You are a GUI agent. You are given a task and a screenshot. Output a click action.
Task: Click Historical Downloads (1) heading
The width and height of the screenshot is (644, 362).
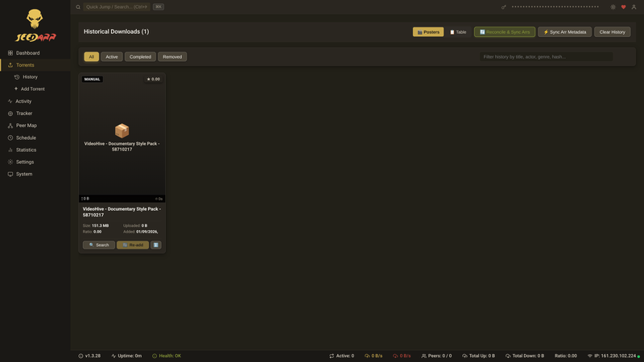(x=116, y=31)
